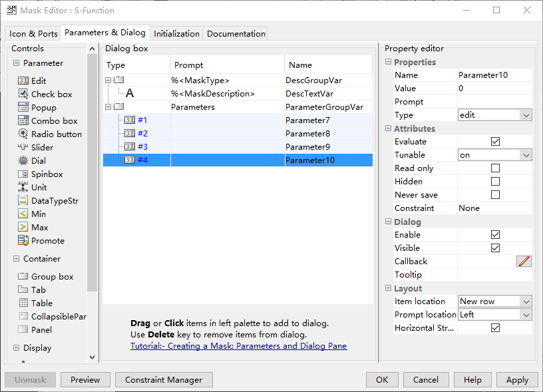This screenshot has width=543, height=392.
Task: Open the Creating a Mask tutorial link
Action: (239, 346)
